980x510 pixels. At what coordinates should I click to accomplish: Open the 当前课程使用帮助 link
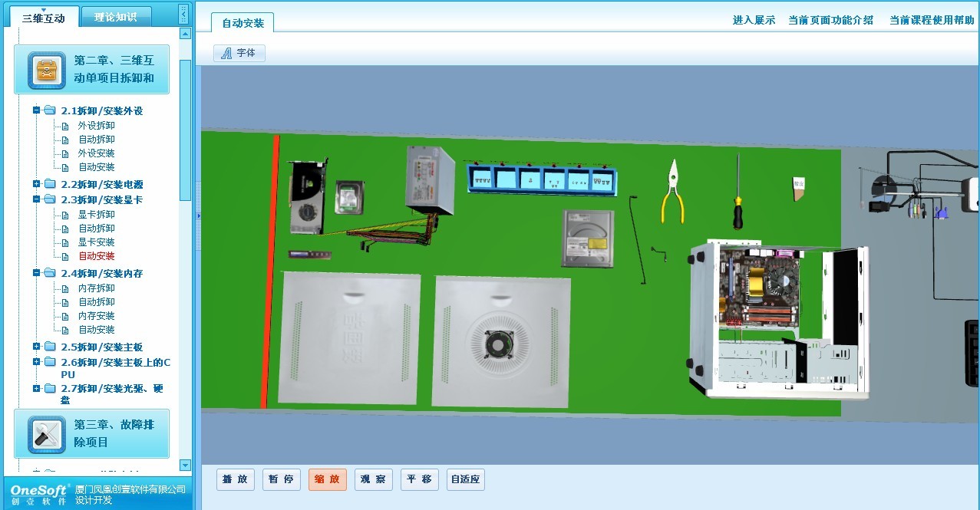pos(931,21)
